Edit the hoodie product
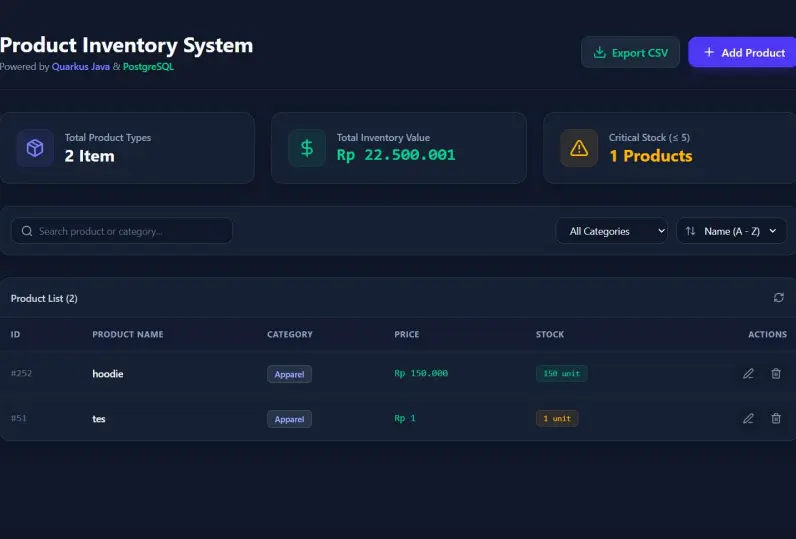This screenshot has width=796, height=539. coord(748,374)
